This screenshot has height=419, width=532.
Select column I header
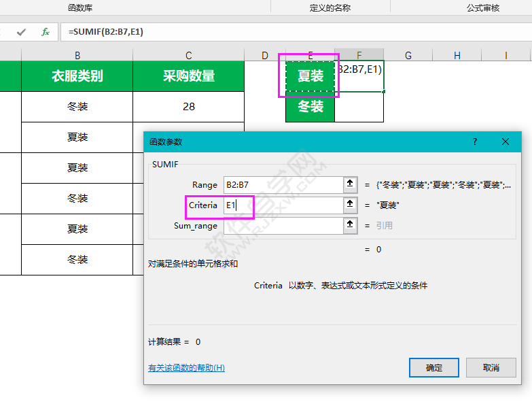(506, 55)
